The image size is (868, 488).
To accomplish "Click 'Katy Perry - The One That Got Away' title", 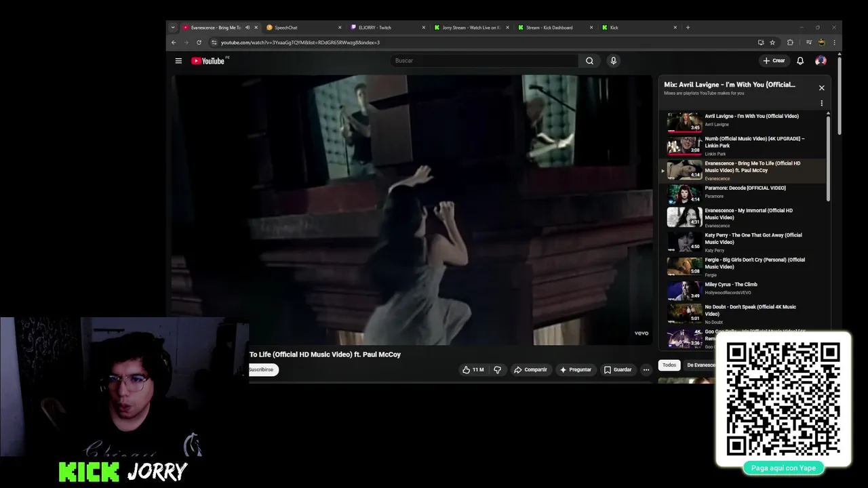I will click(x=753, y=239).
